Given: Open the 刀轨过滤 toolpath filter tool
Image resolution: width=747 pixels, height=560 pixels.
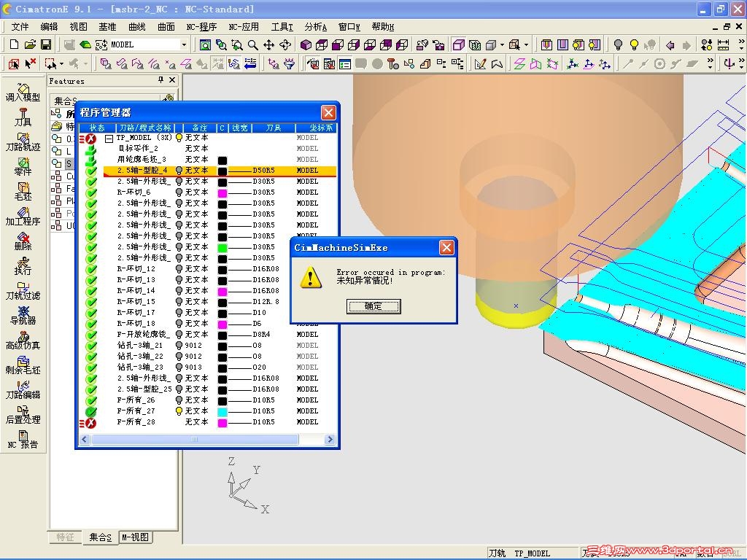Looking at the screenshot, I should tap(23, 290).
